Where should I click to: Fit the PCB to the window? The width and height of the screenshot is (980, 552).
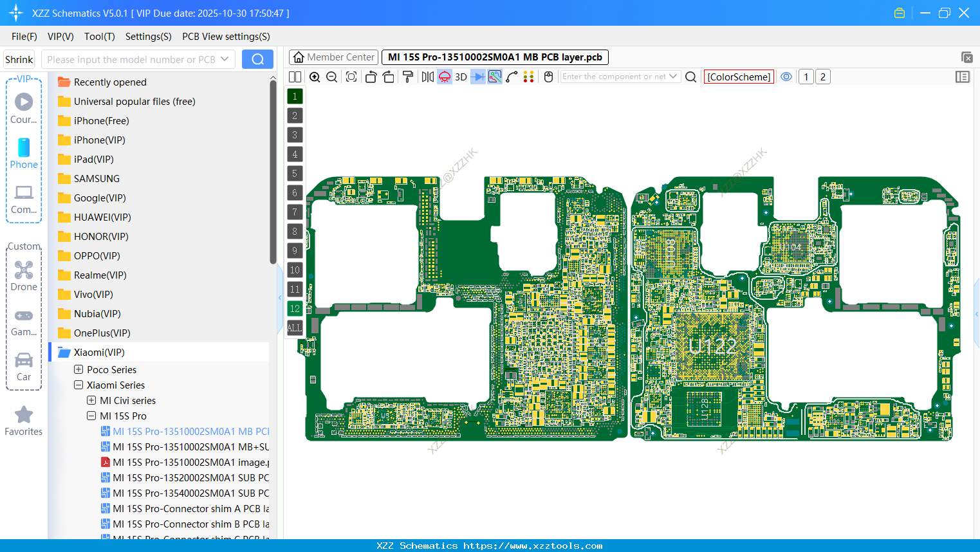[351, 77]
